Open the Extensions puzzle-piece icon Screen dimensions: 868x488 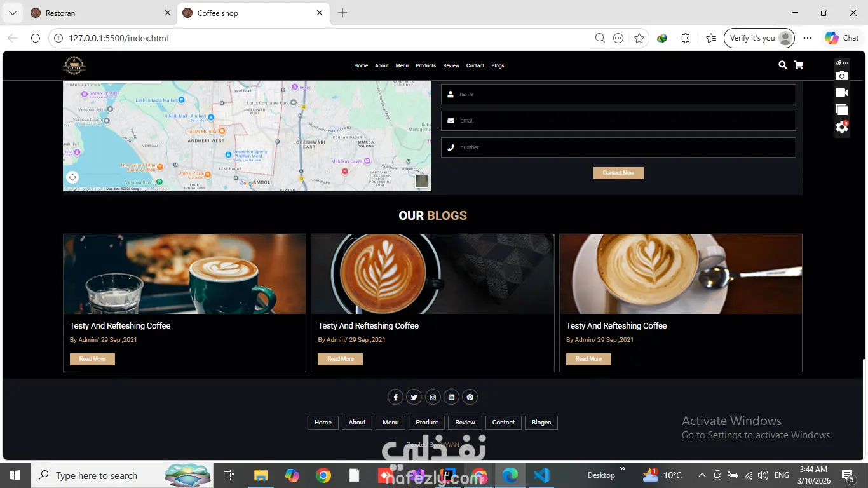pos(685,38)
